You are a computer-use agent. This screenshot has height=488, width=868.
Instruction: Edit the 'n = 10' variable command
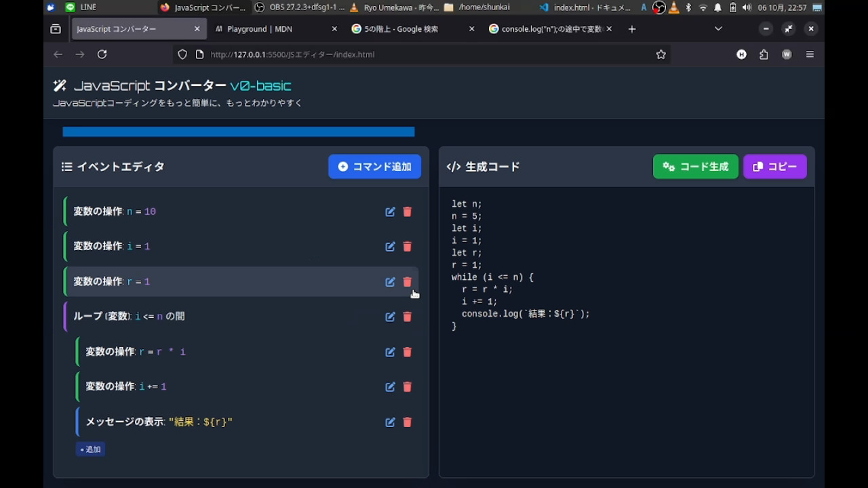(x=390, y=211)
